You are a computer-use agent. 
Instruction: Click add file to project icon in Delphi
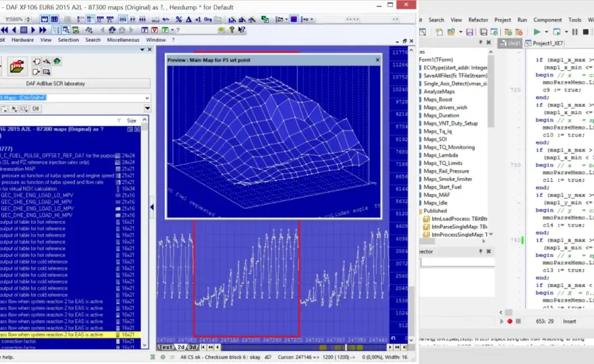click(508, 32)
